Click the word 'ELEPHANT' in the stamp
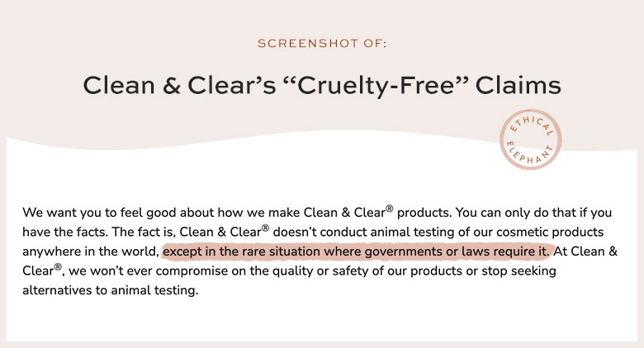This screenshot has height=348, width=644. [x=528, y=154]
